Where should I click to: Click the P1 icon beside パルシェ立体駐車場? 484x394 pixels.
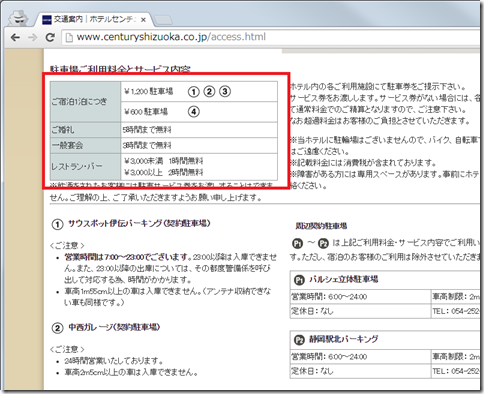(x=299, y=280)
